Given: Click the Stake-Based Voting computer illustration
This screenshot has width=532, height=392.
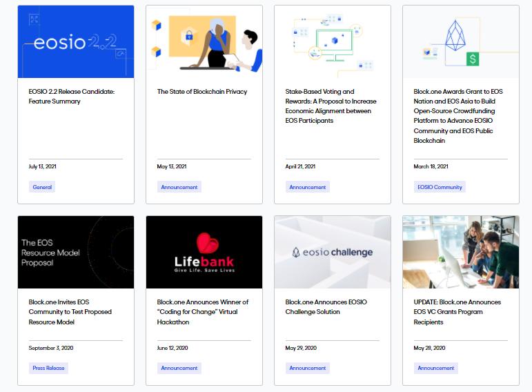Looking at the screenshot, I should tap(333, 41).
